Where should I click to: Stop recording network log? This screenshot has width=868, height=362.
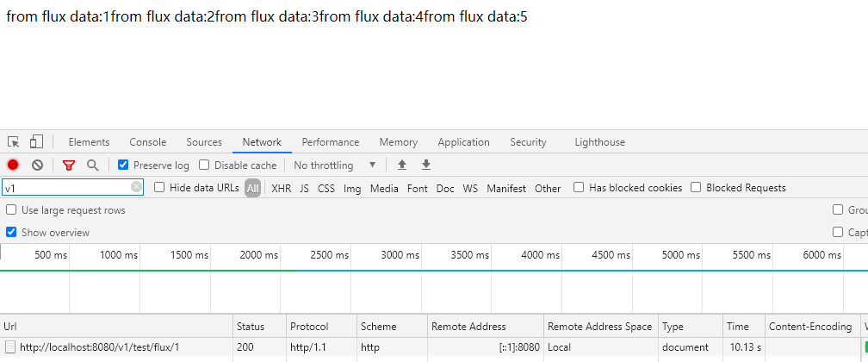click(x=13, y=165)
